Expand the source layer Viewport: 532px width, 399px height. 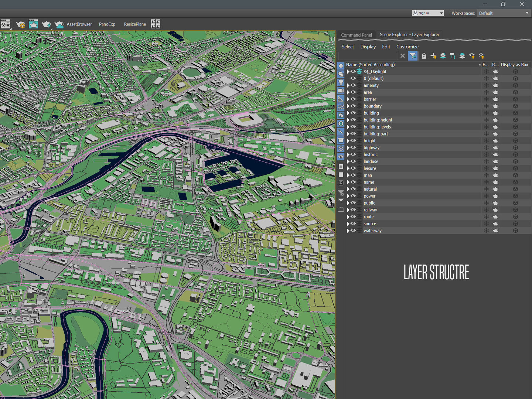click(x=348, y=224)
